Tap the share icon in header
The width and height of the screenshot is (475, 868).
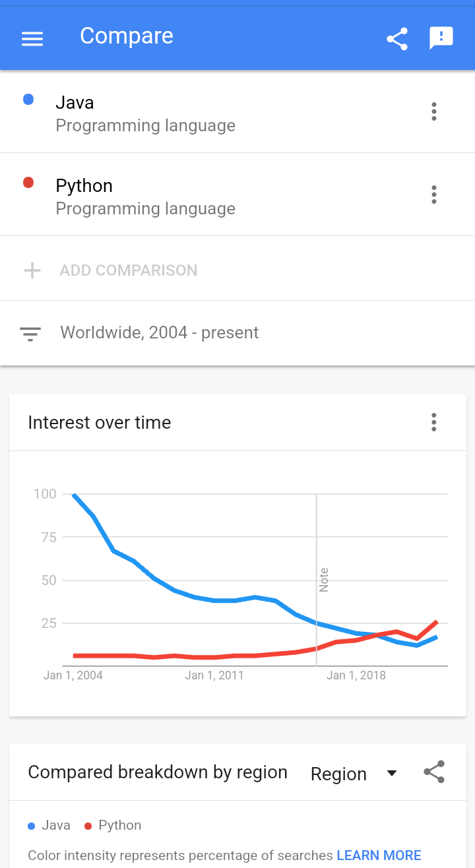pos(397,39)
